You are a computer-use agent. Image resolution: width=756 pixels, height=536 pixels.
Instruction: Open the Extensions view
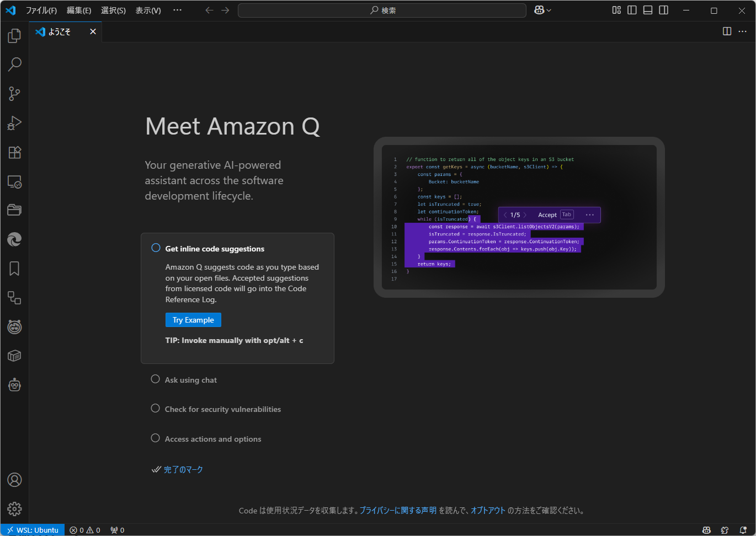14,152
